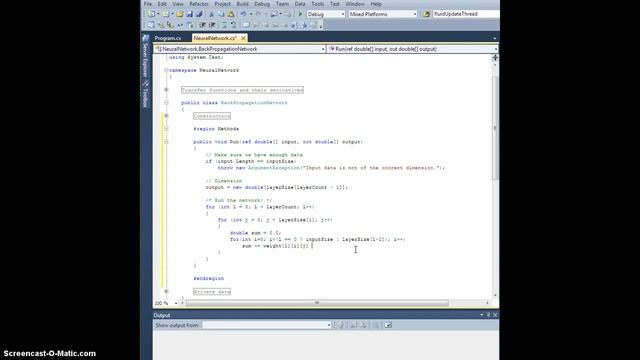Click the Cut scissors icon
The height and width of the screenshot is (360, 640).
211,14
